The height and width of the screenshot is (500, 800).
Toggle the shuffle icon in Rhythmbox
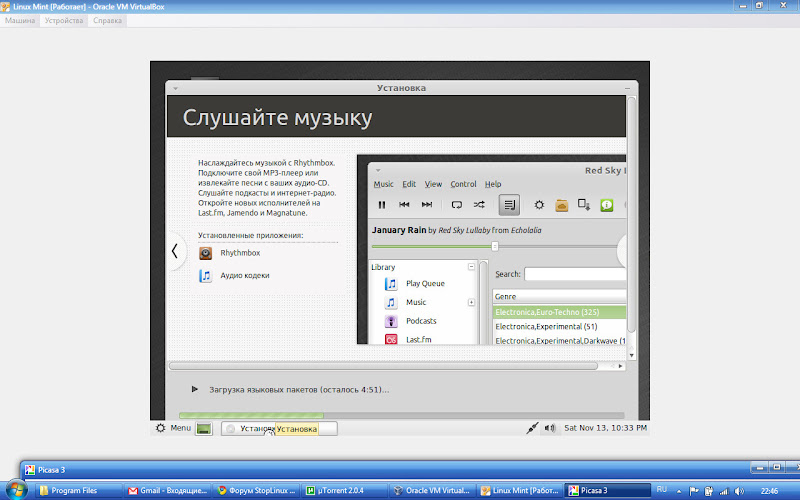pyautogui.click(x=479, y=205)
